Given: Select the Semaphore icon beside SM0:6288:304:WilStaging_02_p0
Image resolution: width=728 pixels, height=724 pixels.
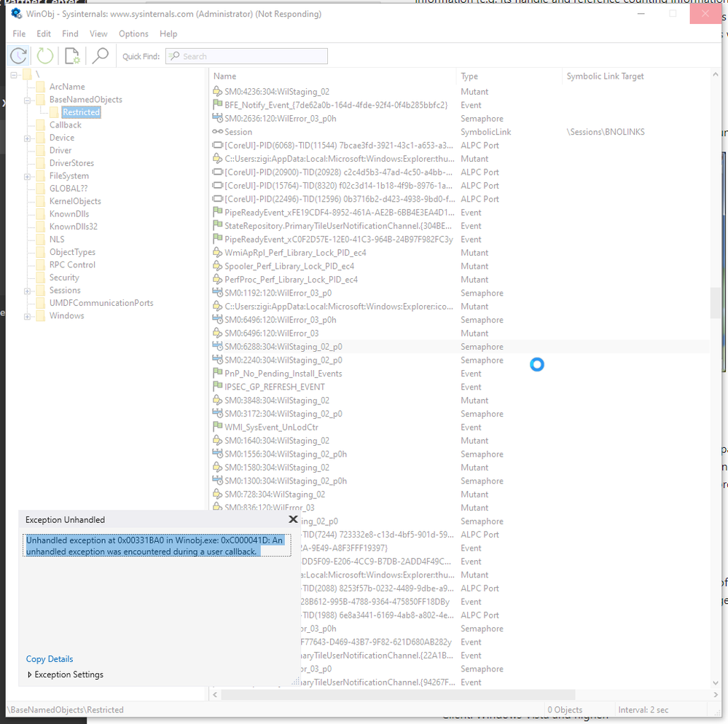Looking at the screenshot, I should coord(217,346).
